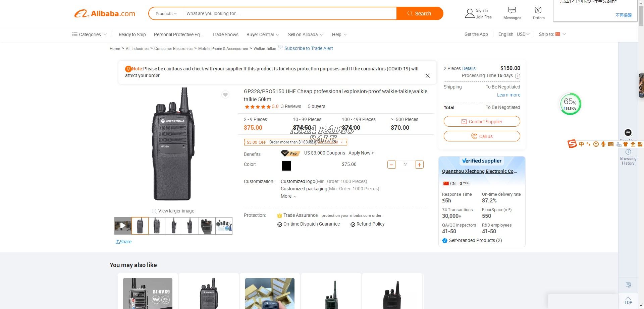The width and height of the screenshot is (644, 309).
Task: Open the Products search category dropdown
Action: tap(166, 14)
